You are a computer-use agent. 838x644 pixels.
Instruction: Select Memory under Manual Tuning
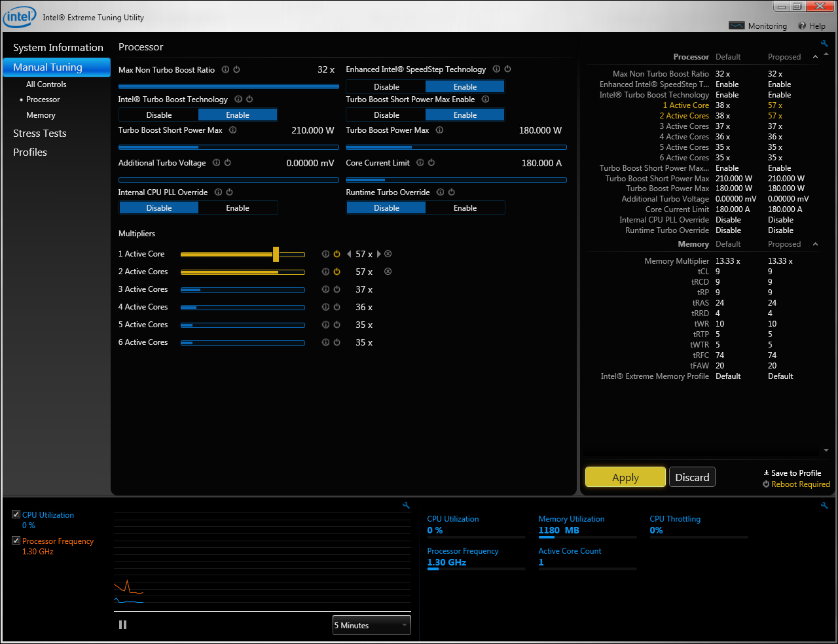coord(41,115)
